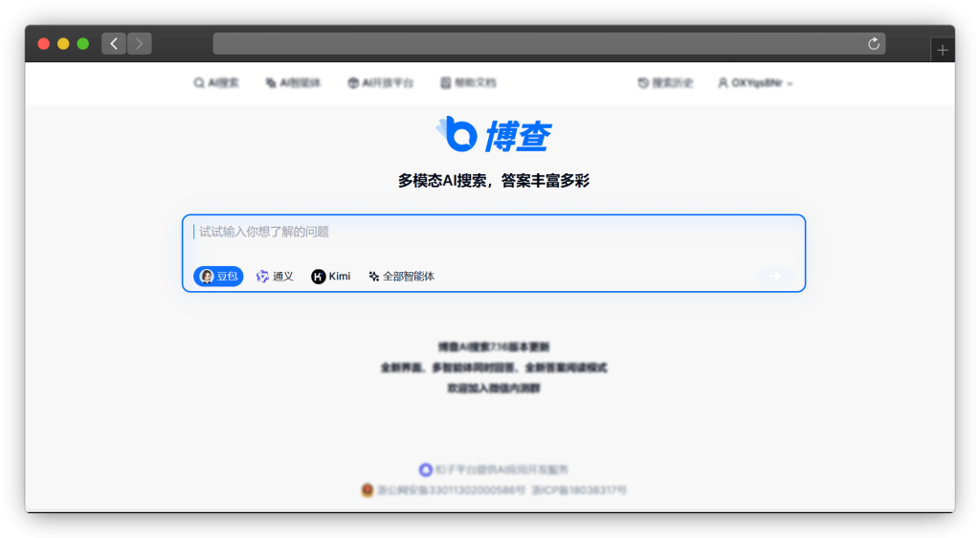Go back with the browser back arrow
This screenshot has height=538, width=980.
click(x=114, y=44)
